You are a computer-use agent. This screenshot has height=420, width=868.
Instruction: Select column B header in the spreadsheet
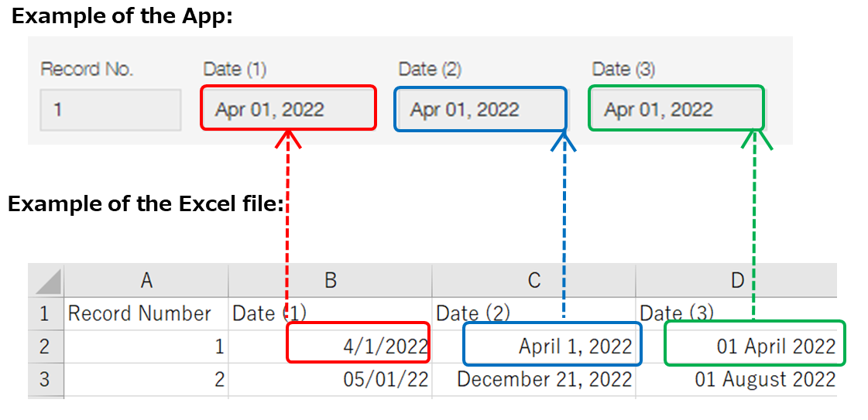tap(331, 280)
